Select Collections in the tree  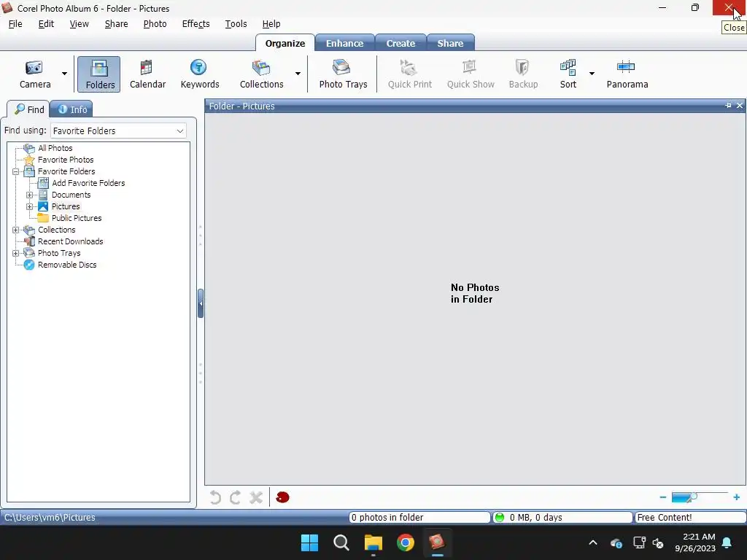click(x=57, y=230)
